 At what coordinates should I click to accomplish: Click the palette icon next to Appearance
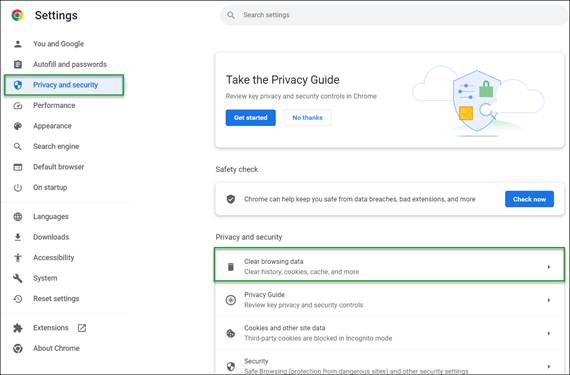(17, 126)
